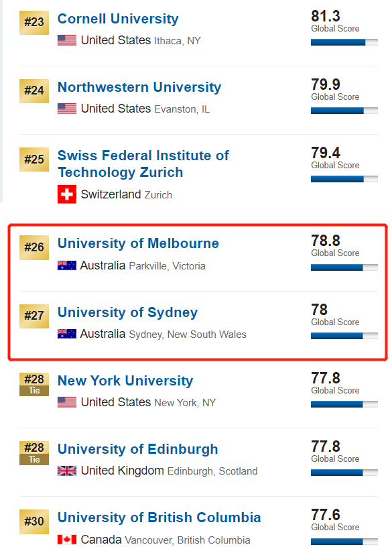The width and height of the screenshot is (392, 551).
Task: Click the Switzerland flag icon
Action: (x=67, y=194)
